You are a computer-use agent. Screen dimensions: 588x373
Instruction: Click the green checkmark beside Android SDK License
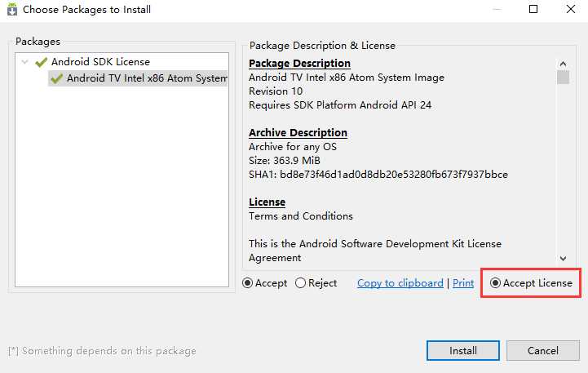click(x=41, y=62)
